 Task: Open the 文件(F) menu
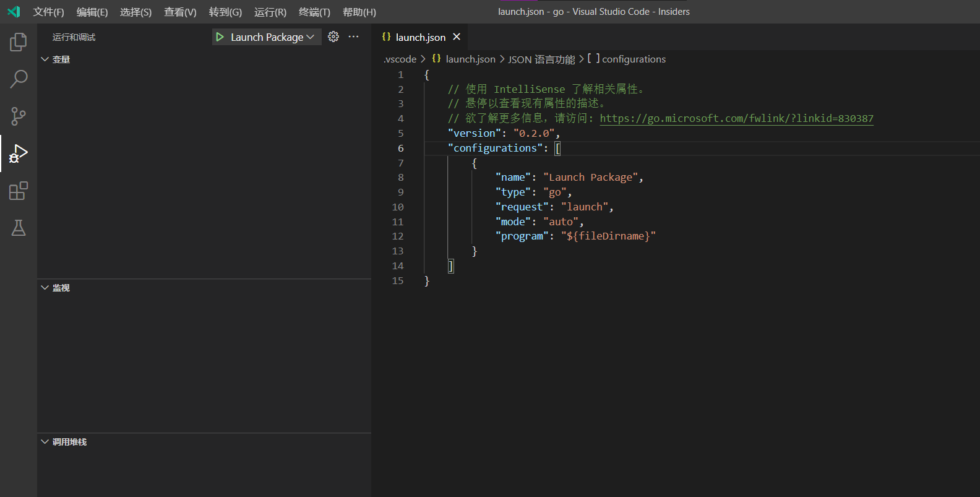coord(48,12)
